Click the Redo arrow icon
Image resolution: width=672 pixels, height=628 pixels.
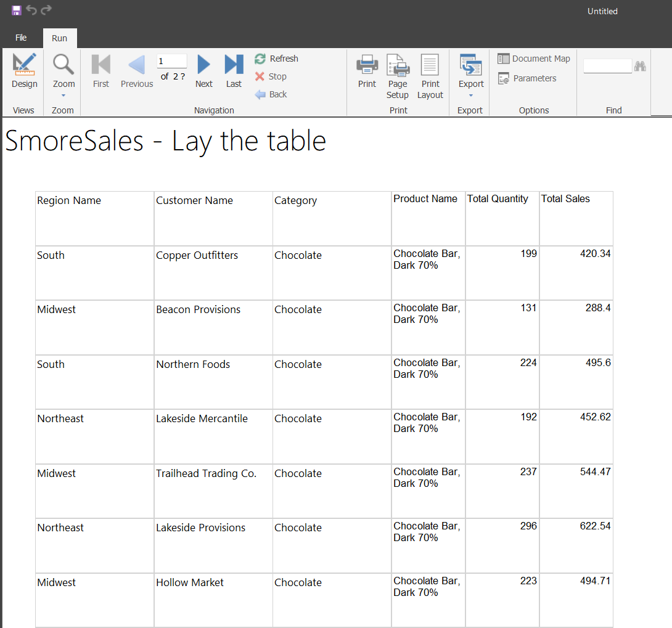[46, 9]
